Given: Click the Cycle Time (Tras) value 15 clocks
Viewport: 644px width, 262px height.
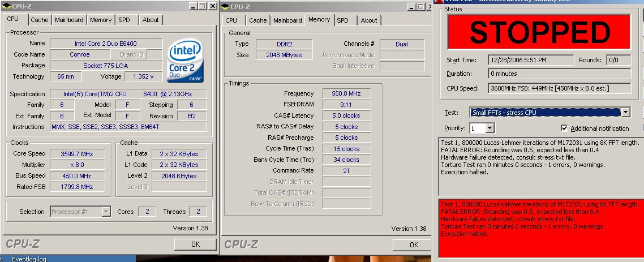Looking at the screenshot, I should (347, 149).
